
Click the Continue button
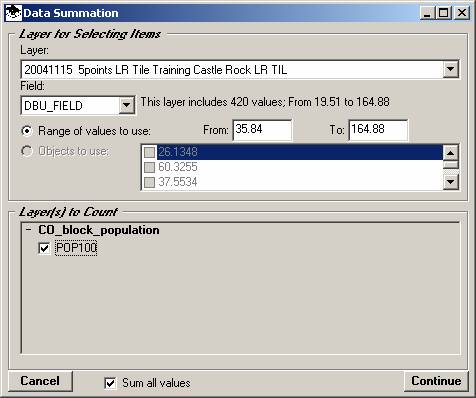(x=436, y=381)
